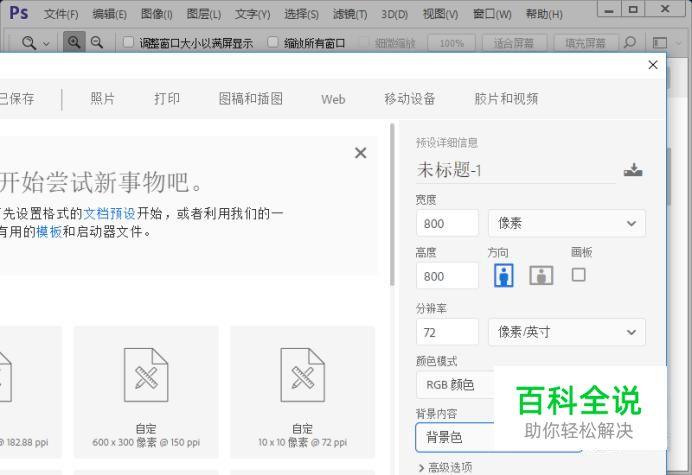
Task: Switch to the Web tab
Action: (x=333, y=99)
